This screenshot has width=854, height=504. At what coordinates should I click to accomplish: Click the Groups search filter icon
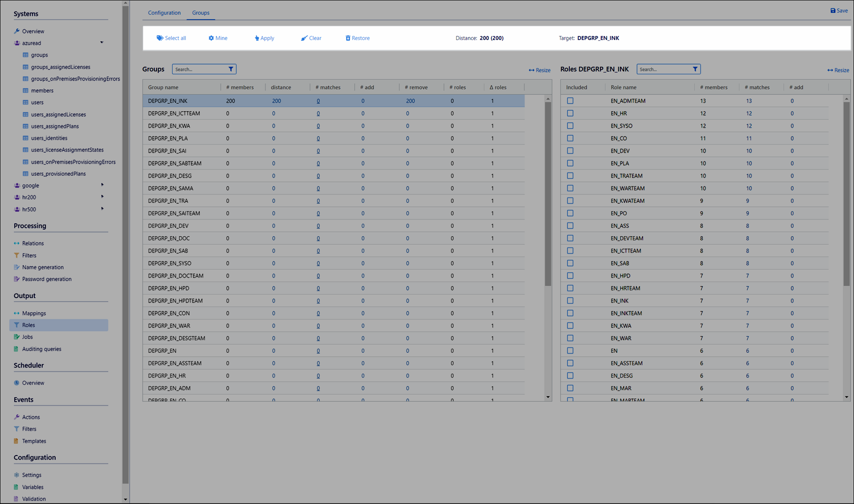click(x=231, y=69)
